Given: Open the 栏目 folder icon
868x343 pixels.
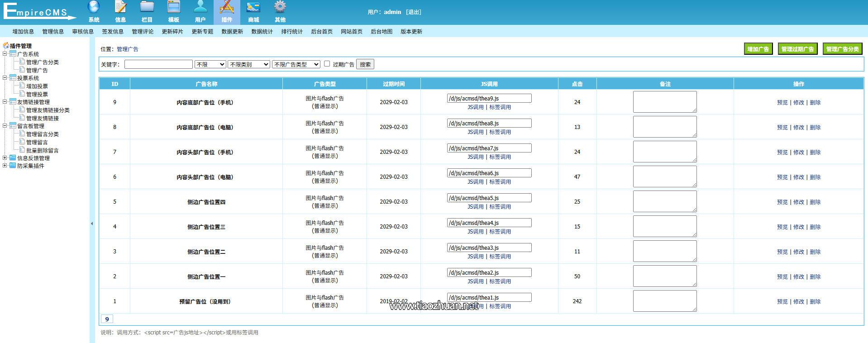Looking at the screenshot, I should click(x=147, y=8).
